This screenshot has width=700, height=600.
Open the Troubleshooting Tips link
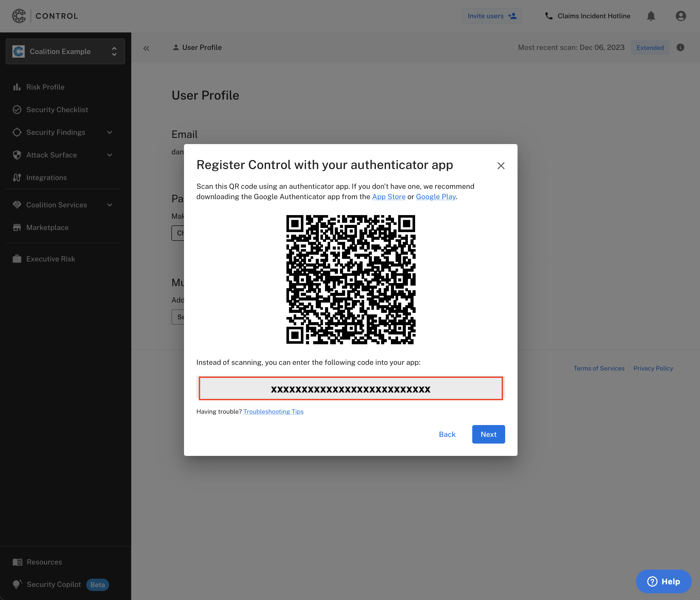coord(273,411)
